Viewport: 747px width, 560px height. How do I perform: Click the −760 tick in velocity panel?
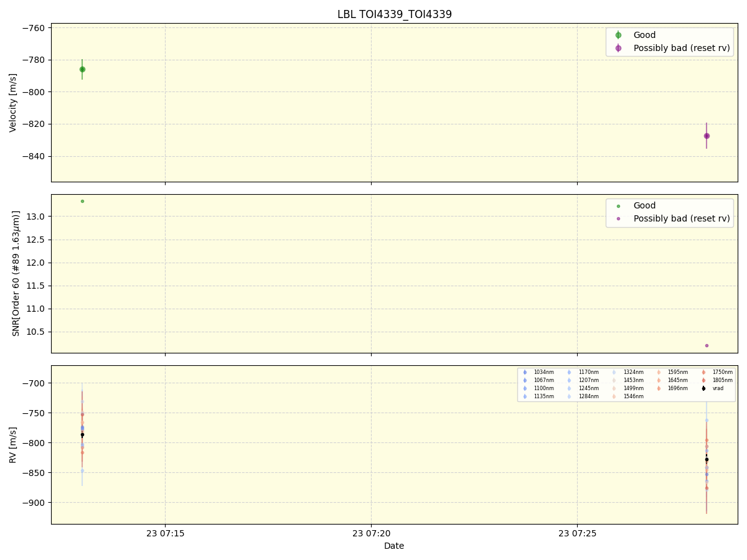pyautogui.click(x=32, y=28)
